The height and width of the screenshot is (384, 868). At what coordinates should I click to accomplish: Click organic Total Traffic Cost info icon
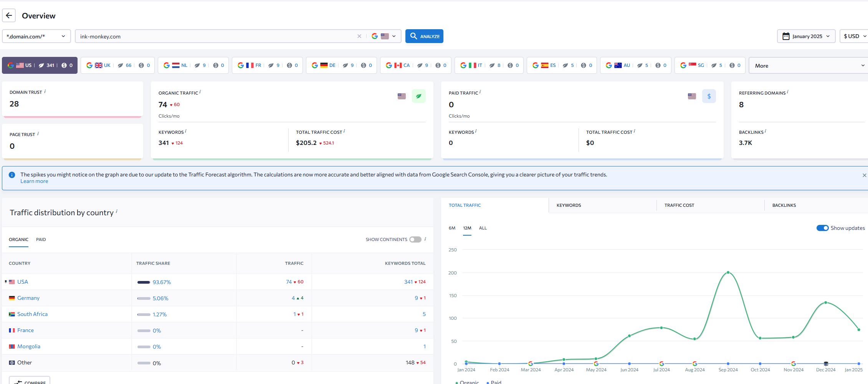click(344, 131)
